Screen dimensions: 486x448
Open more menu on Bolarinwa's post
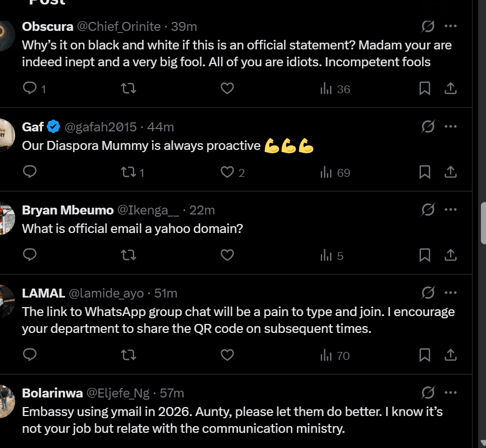point(450,392)
